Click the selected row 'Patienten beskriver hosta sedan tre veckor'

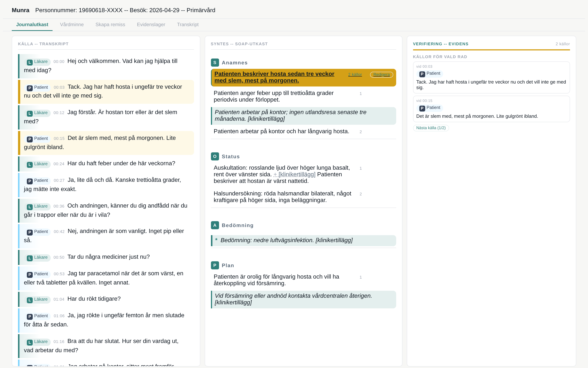(x=304, y=78)
